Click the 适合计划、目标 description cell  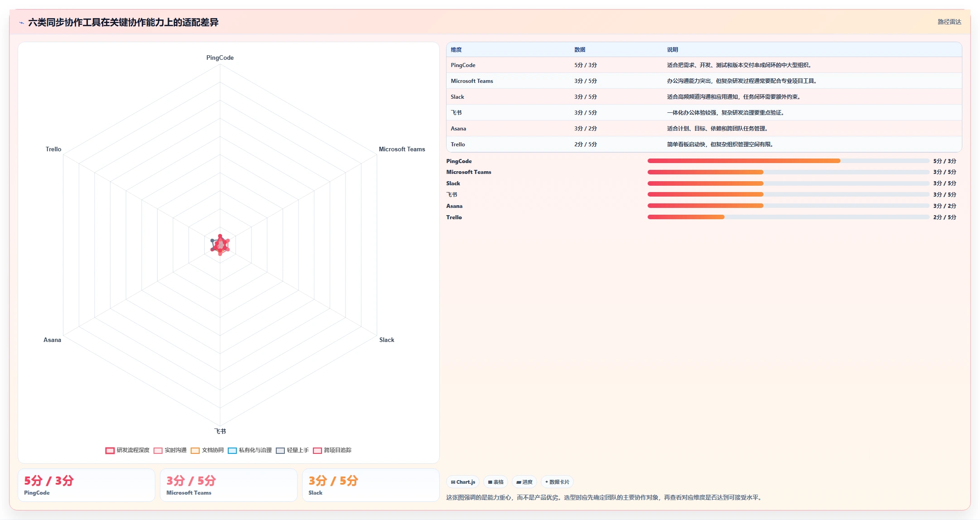[x=718, y=129]
